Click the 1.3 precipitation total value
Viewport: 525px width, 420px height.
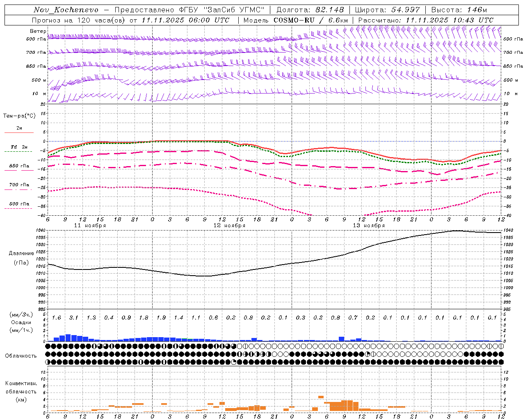[91, 317]
